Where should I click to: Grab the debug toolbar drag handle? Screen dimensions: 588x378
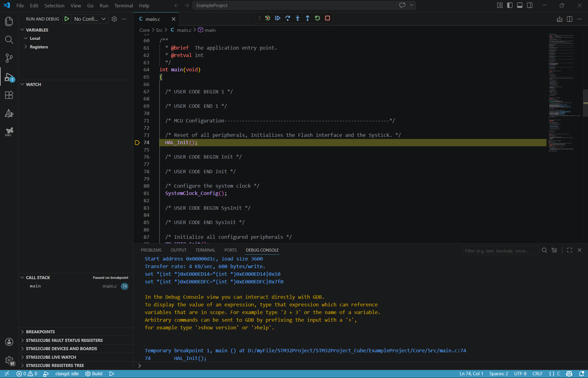pos(259,18)
